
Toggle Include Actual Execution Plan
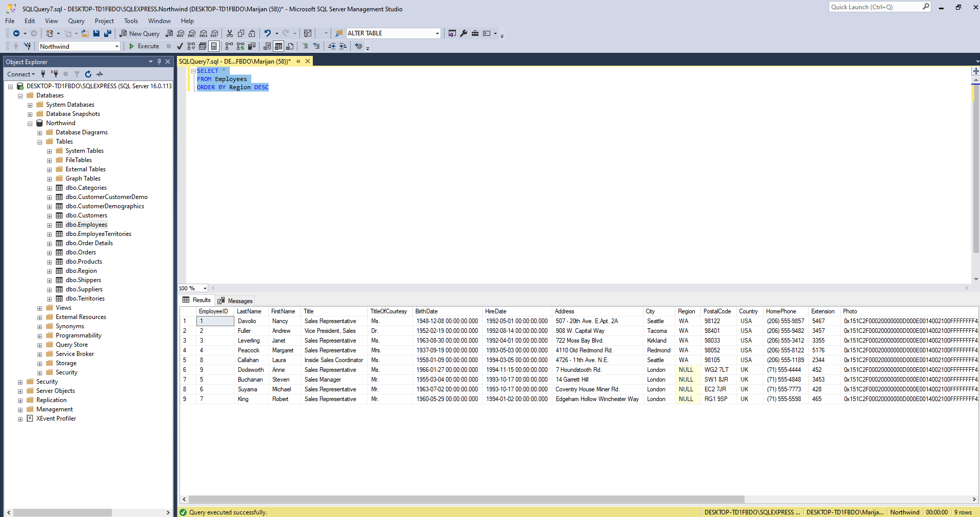[x=229, y=46]
